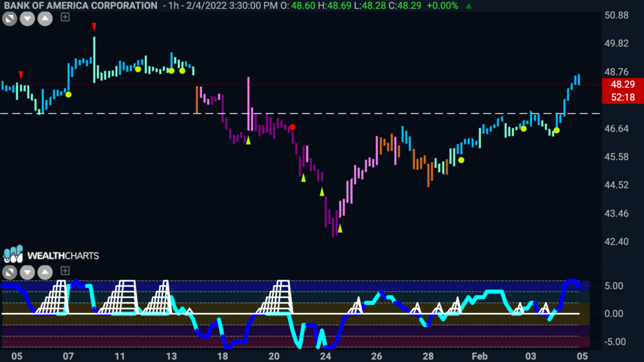Click the 44.52 price axis label
The width and height of the screenshot is (644, 362).
point(616,185)
